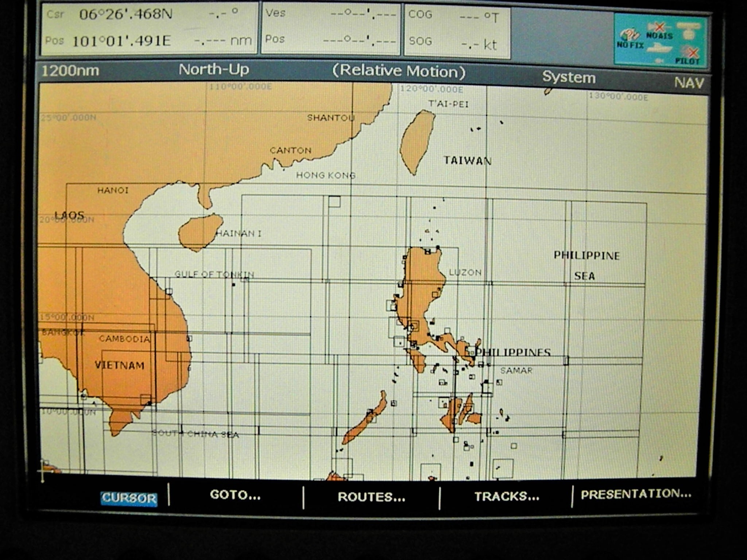Click the radar scanner status icon
The height and width of the screenshot is (560, 747).
click(x=689, y=31)
